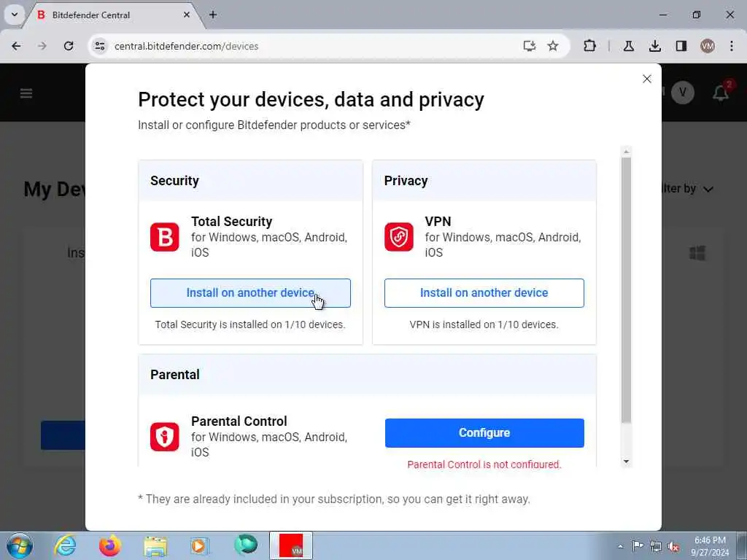Open Chrome extensions puzzle icon
747x560 pixels.
(x=589, y=46)
